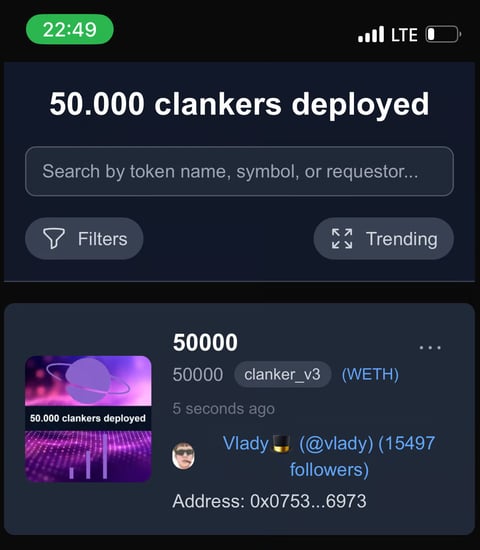Image resolution: width=480 pixels, height=550 pixels.
Task: Click the search by token name field
Action: (239, 171)
